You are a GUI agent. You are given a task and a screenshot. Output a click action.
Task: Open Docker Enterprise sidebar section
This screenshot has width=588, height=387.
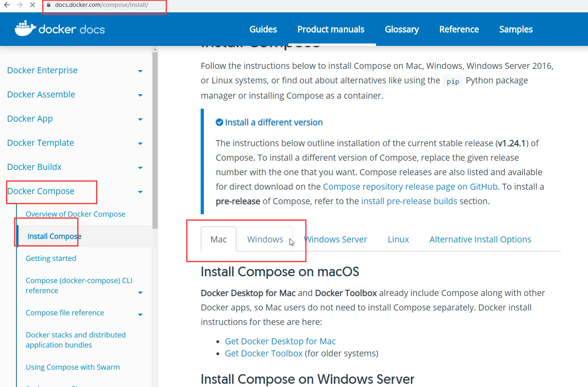click(x=42, y=70)
